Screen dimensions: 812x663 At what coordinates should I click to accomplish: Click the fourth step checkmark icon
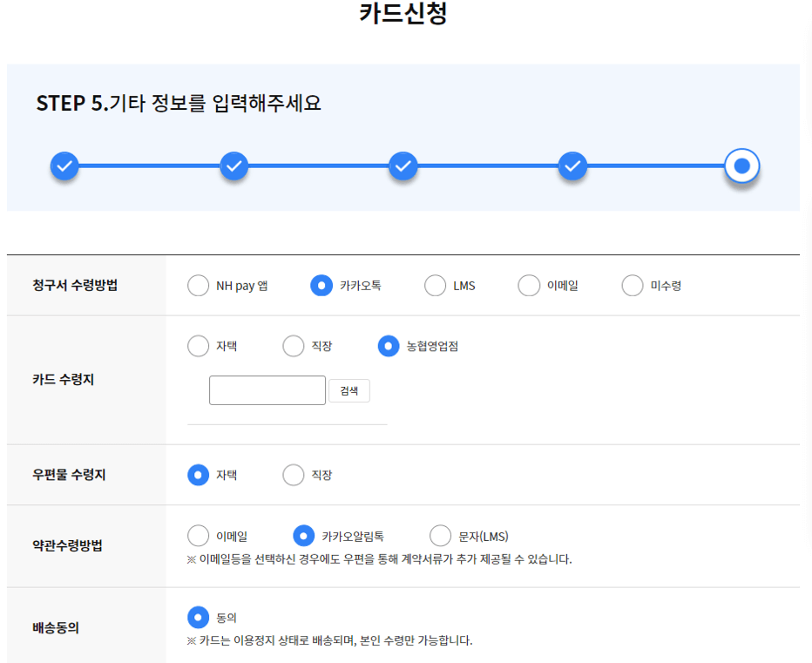click(x=572, y=166)
